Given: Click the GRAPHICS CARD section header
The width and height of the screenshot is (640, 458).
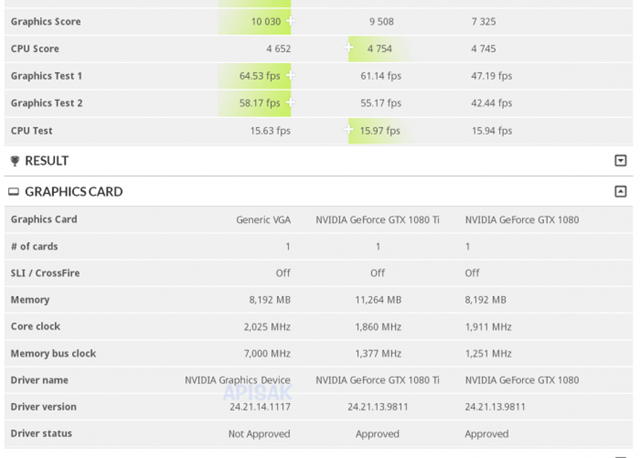Looking at the screenshot, I should click(x=73, y=192).
